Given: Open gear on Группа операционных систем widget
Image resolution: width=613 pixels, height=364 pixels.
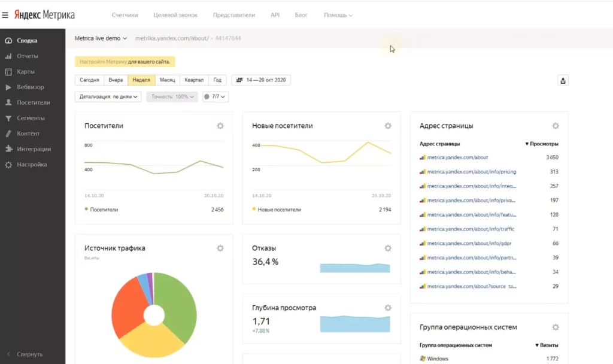Looking at the screenshot, I should [556, 327].
